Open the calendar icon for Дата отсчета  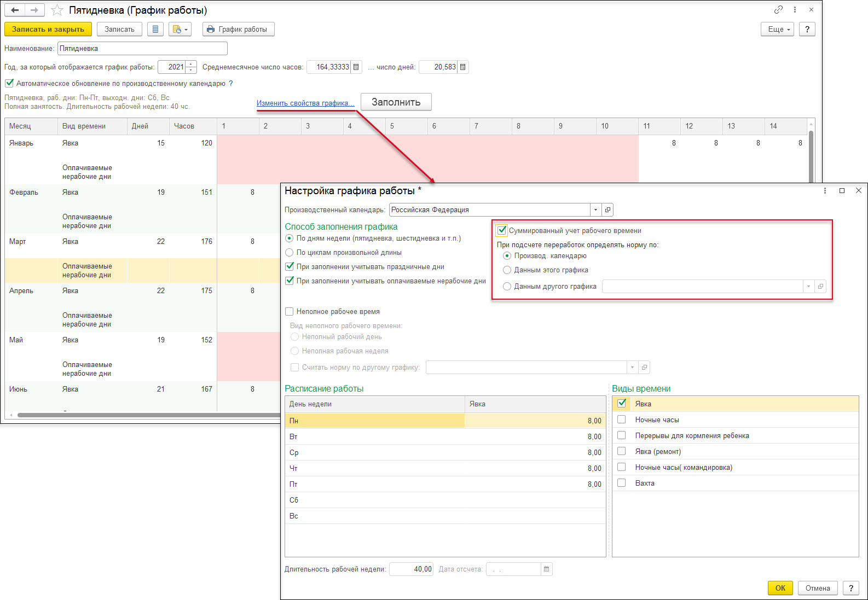(546, 569)
